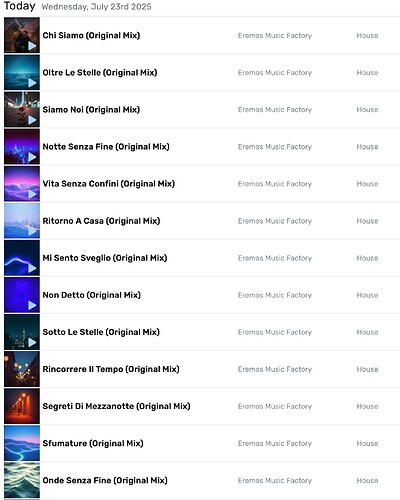Viewport: 400px width, 500px height.
Task: Select House genre for Oltre Le Stelle
Action: coord(367,73)
